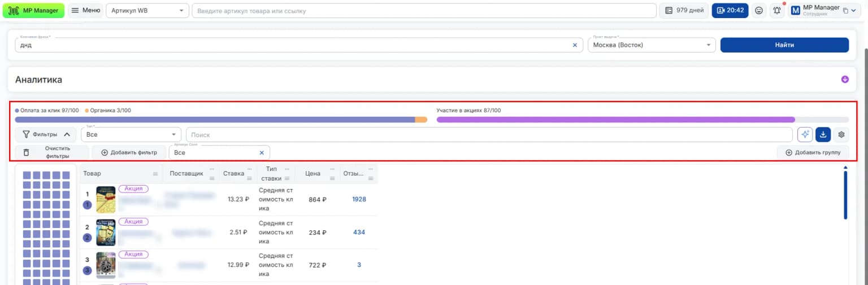
Task: Click the copy icon beside MP Manager profile
Action: [845, 10]
